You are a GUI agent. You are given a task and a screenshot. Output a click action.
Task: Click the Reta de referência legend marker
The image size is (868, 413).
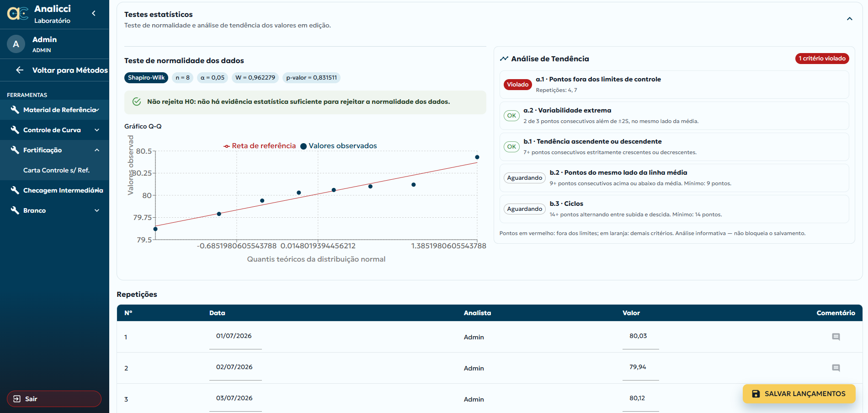coord(227,146)
